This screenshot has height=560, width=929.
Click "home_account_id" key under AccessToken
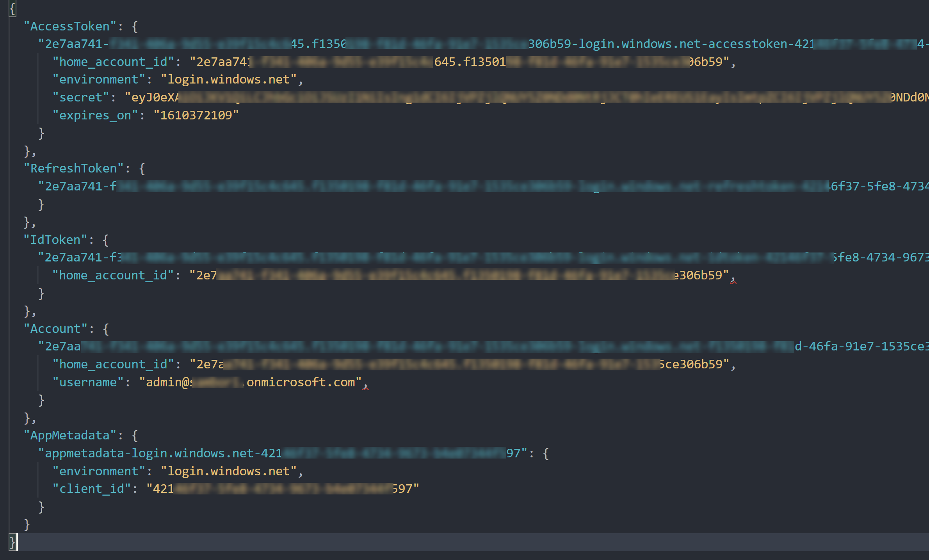pyautogui.click(x=113, y=62)
